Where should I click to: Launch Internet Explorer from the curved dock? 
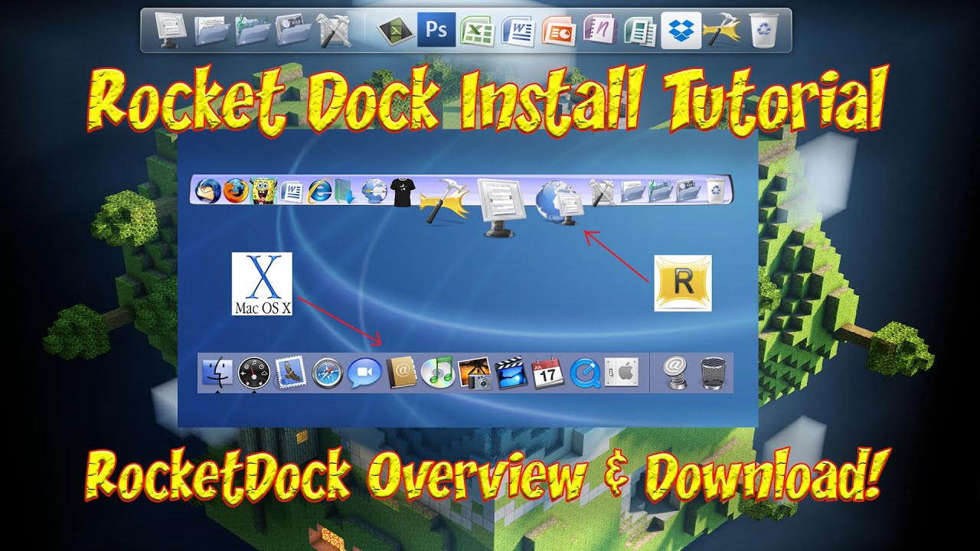pyautogui.click(x=319, y=192)
